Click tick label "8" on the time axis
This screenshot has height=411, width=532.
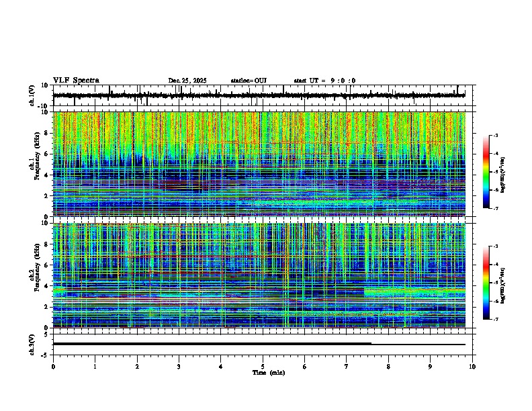[388, 367]
